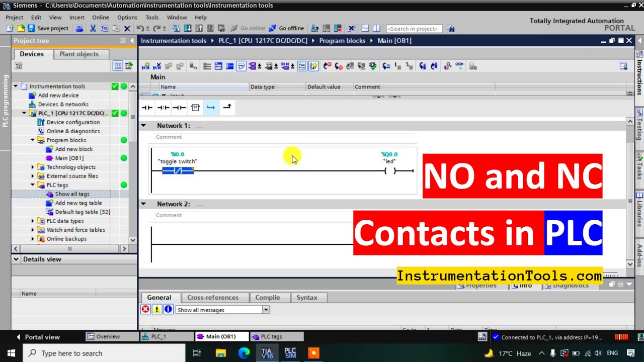Click the error filter icon in Info panel
644x362 pixels.
[145, 309]
